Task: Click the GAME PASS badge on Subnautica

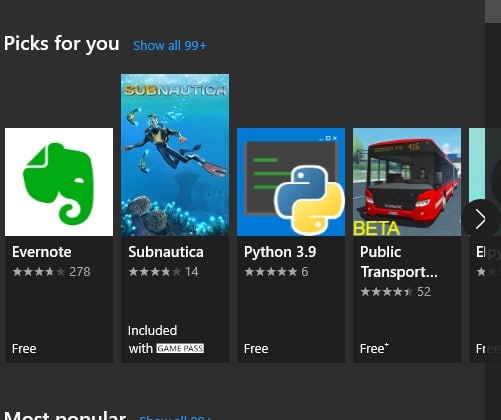Action: coord(180,349)
